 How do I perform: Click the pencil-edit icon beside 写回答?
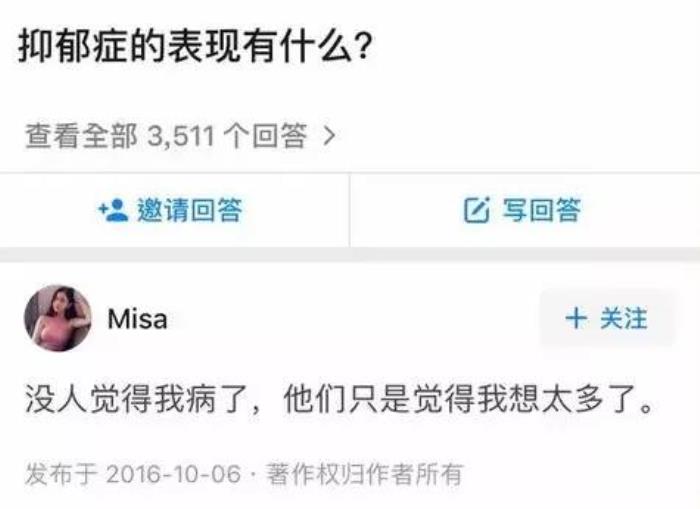point(476,210)
